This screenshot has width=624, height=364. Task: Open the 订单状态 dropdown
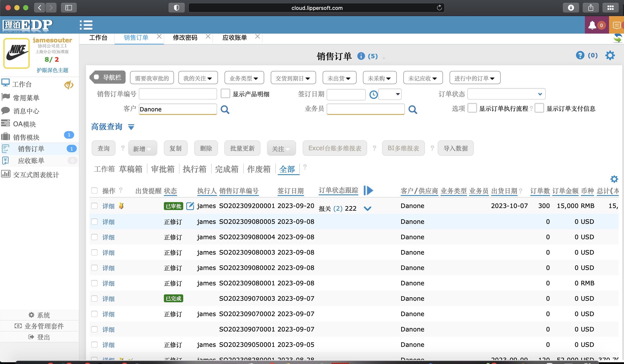506,94
